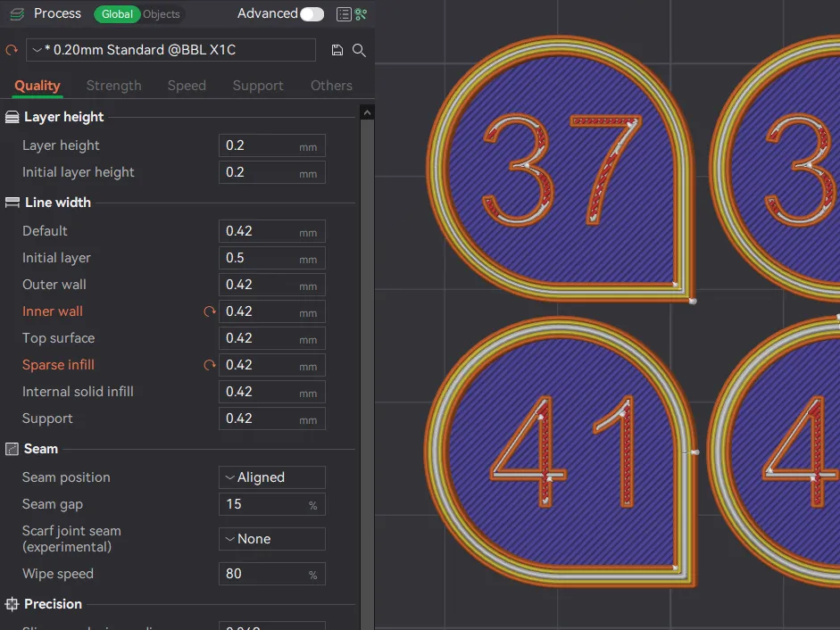Edit the Top surface line width field
This screenshot has height=630, width=840.
[272, 338]
